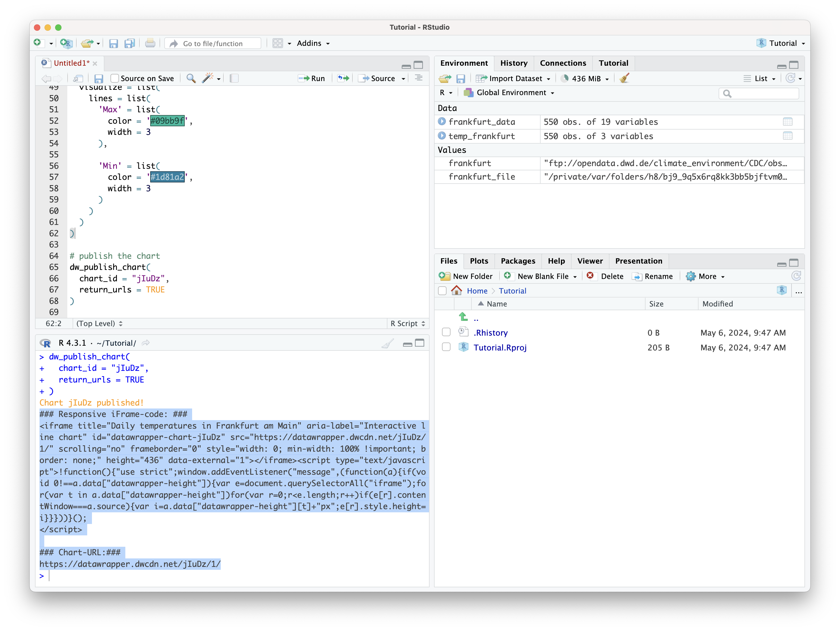Image resolution: width=840 pixels, height=631 pixels.
Task: Click the Environment search field
Action: pyautogui.click(x=758, y=94)
